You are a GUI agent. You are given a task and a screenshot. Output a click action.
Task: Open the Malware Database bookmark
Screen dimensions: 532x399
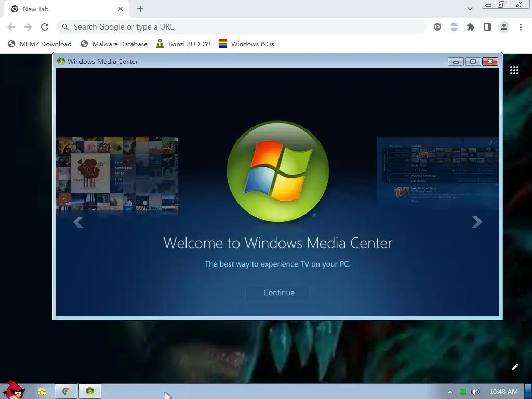tap(114, 44)
